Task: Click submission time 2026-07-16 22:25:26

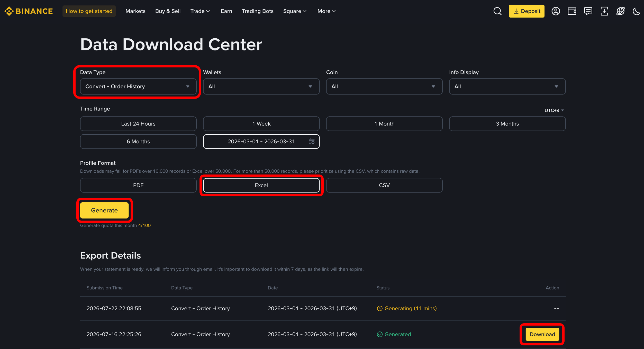Action: (x=114, y=334)
